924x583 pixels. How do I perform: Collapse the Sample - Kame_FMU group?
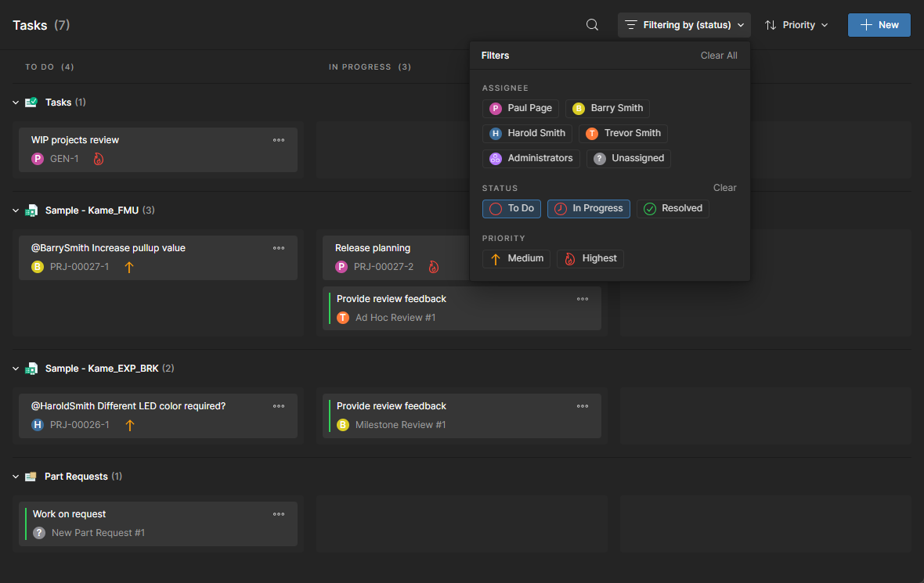coord(16,211)
